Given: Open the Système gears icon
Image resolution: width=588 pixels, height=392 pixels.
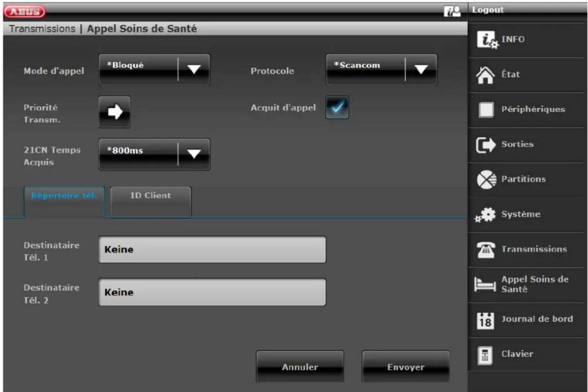Looking at the screenshot, I should pyautogui.click(x=486, y=215).
